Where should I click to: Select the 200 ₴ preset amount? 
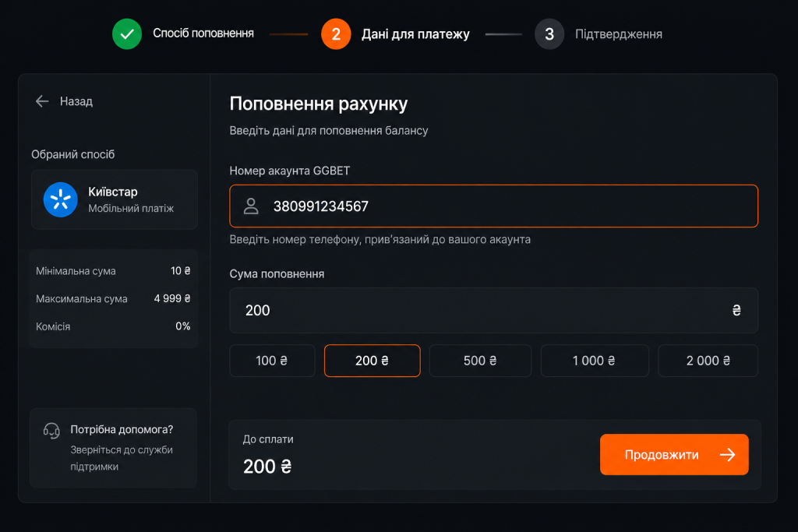372,361
